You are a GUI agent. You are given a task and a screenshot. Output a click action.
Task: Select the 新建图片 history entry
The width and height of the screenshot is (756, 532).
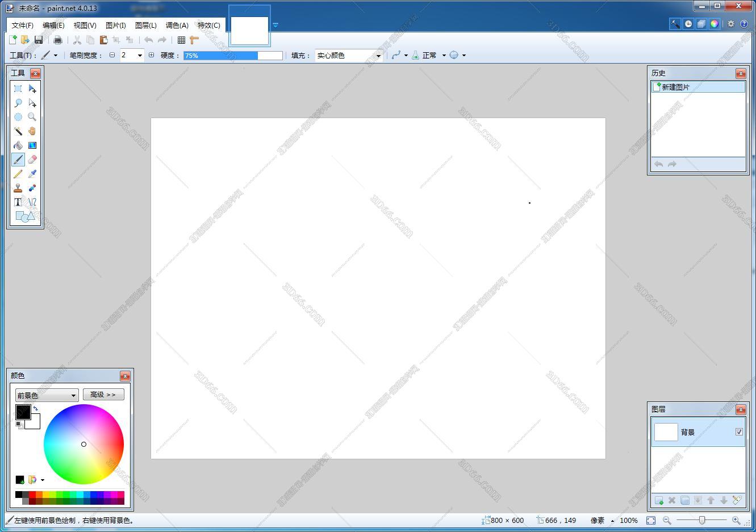[x=698, y=87]
